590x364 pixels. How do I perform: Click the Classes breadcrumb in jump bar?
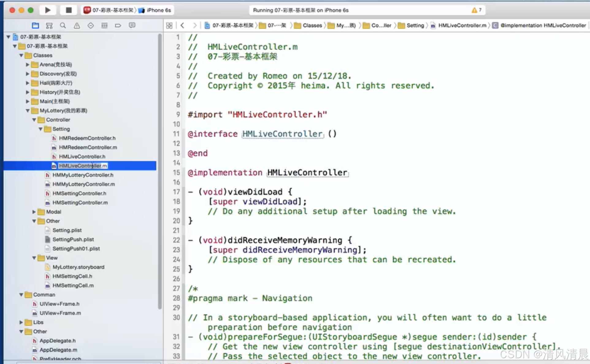pos(308,25)
